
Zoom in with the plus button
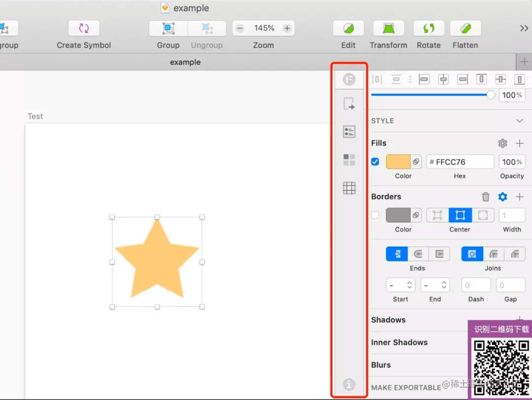click(x=287, y=28)
